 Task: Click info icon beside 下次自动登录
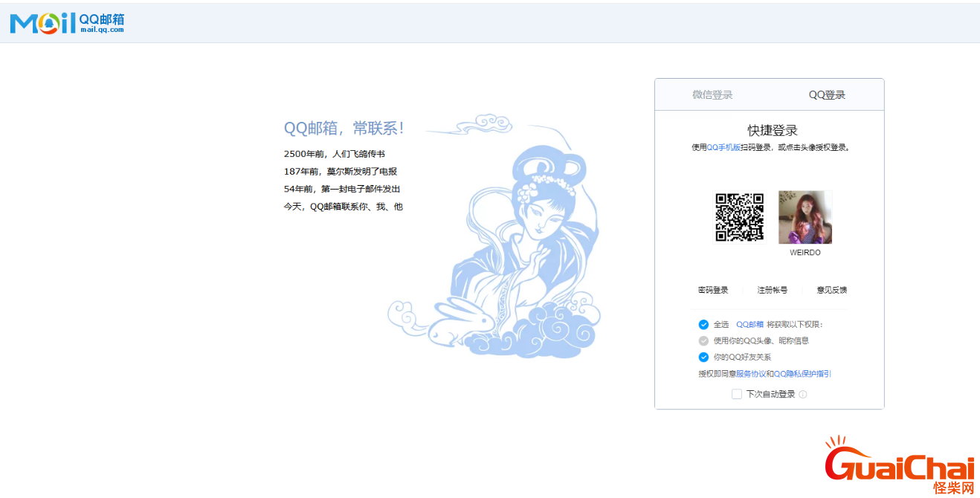click(x=802, y=395)
